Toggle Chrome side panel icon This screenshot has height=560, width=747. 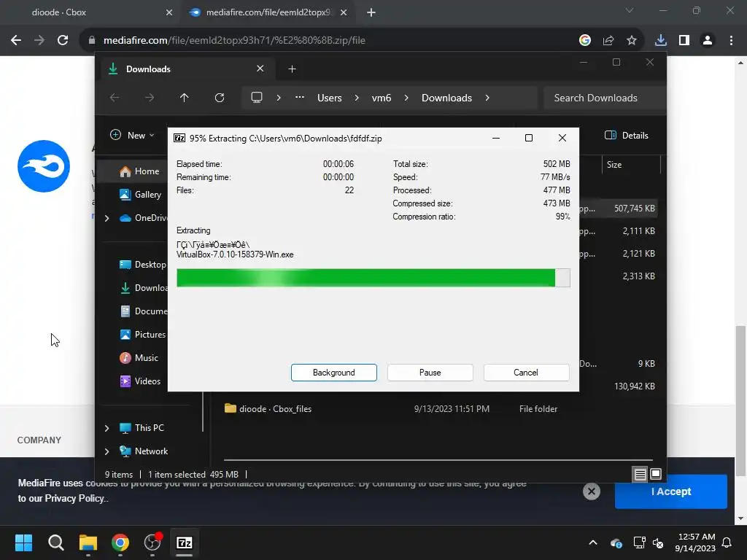[684, 41]
